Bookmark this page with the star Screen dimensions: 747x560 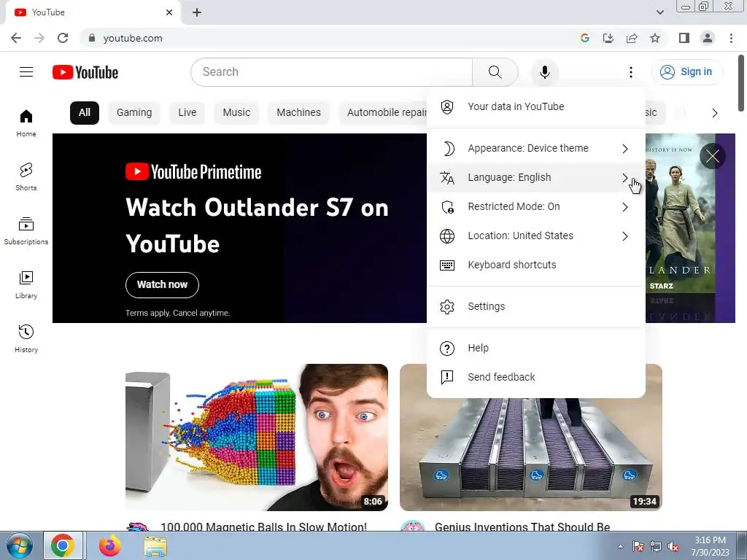pyautogui.click(x=655, y=38)
